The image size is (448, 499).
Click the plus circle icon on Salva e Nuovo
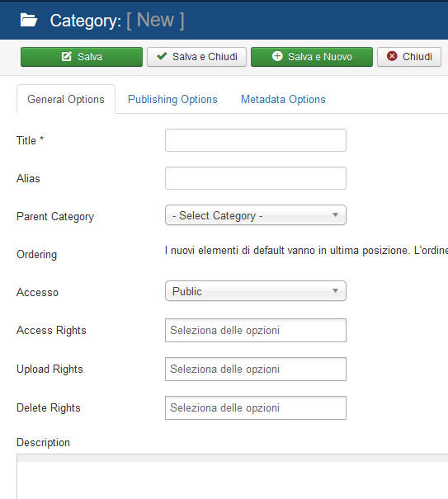coord(277,56)
